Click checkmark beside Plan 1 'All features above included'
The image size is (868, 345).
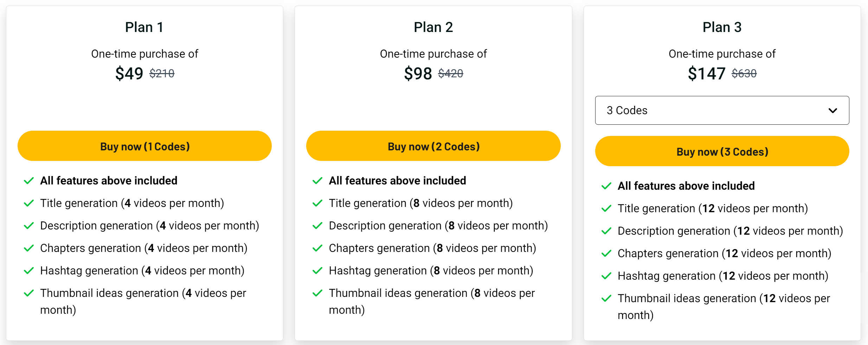click(x=29, y=181)
